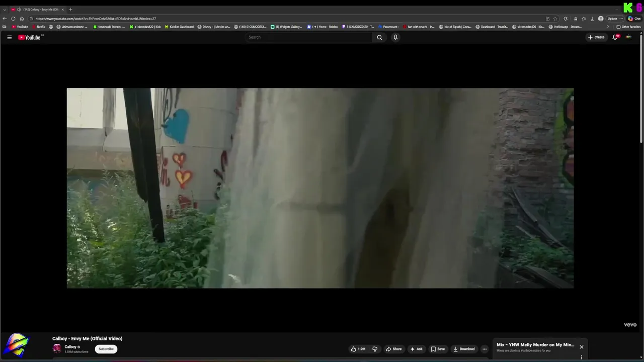The image size is (644, 362).
Task: Reload the page with the refresh icon
Action: pos(13,19)
